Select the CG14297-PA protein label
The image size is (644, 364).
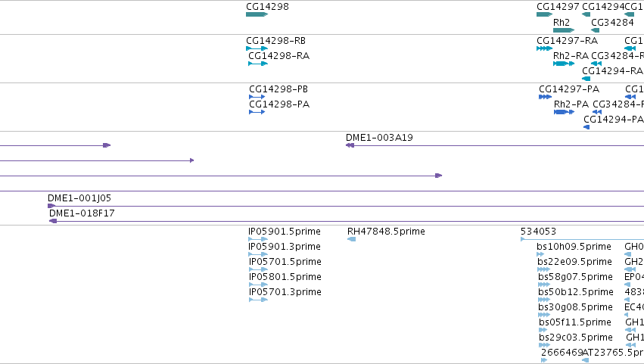point(569,89)
